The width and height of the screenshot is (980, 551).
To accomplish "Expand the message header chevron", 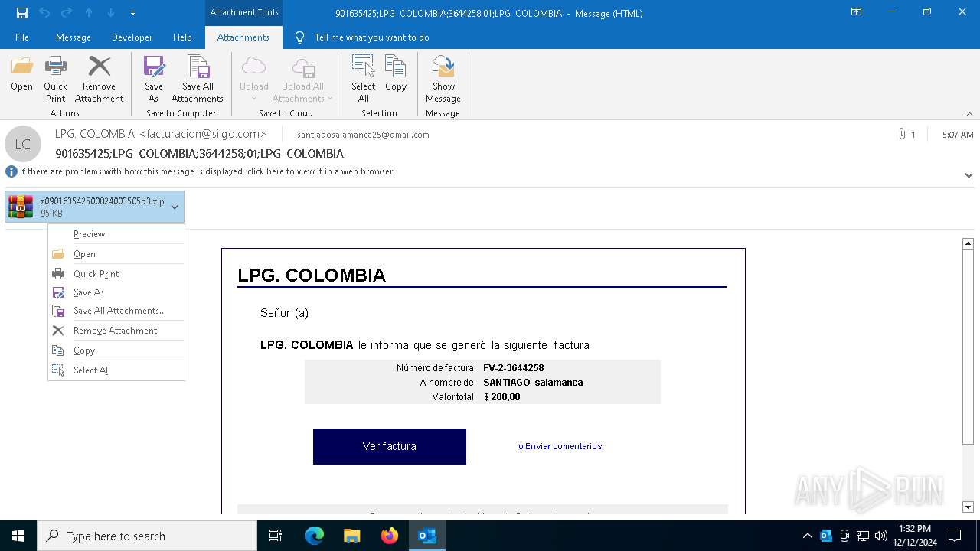I will 969,175.
